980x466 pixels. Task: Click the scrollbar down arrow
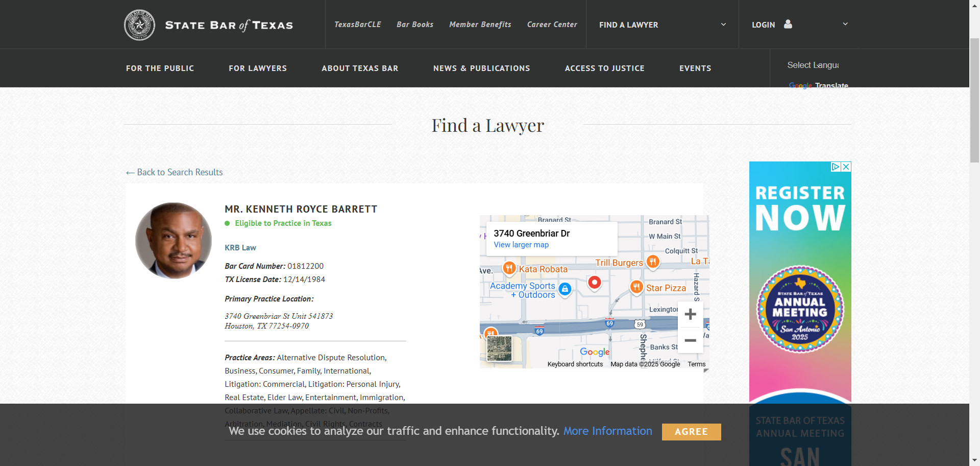[x=975, y=461]
